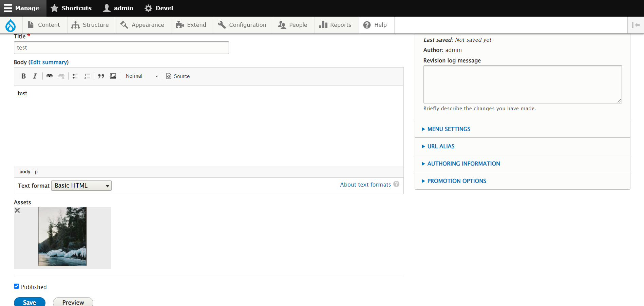Viewport: 644px width, 306px height.
Task: Uncheck the Published checkbox
Action: [16, 286]
